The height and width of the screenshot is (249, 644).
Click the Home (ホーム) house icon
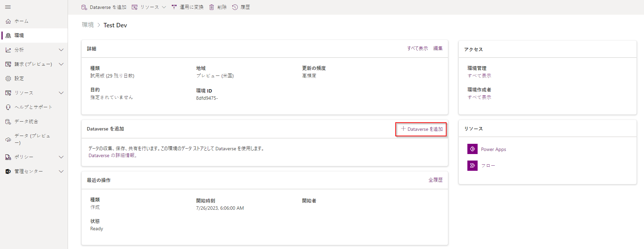pos(8,21)
